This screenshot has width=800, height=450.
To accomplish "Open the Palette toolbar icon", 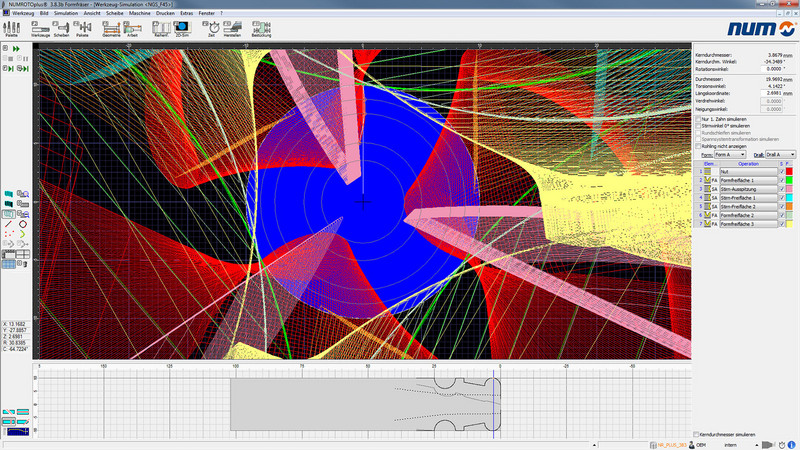I will click(x=12, y=29).
